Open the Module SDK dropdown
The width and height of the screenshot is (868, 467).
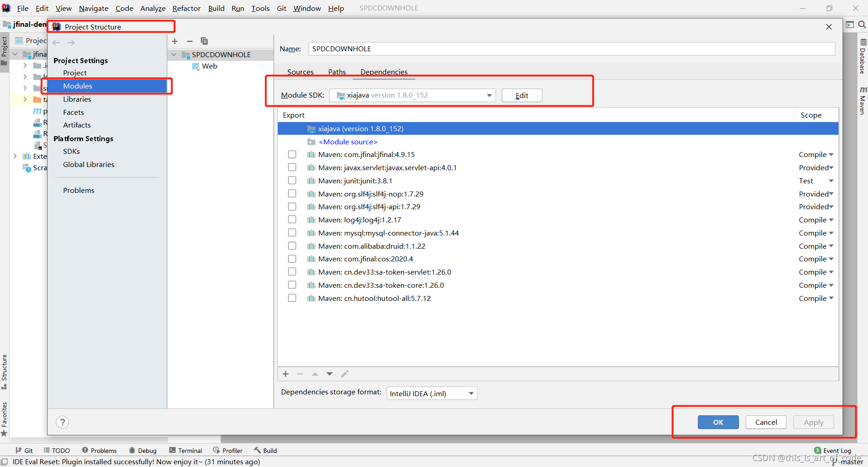tap(412, 95)
